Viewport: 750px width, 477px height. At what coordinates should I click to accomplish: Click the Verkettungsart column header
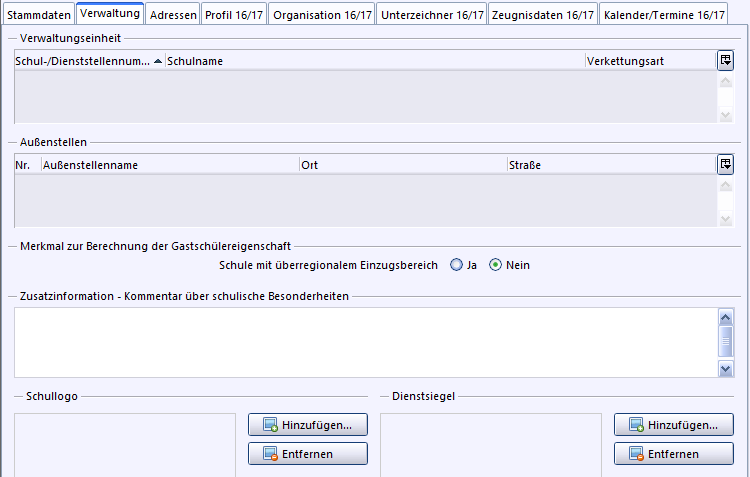[x=651, y=61]
